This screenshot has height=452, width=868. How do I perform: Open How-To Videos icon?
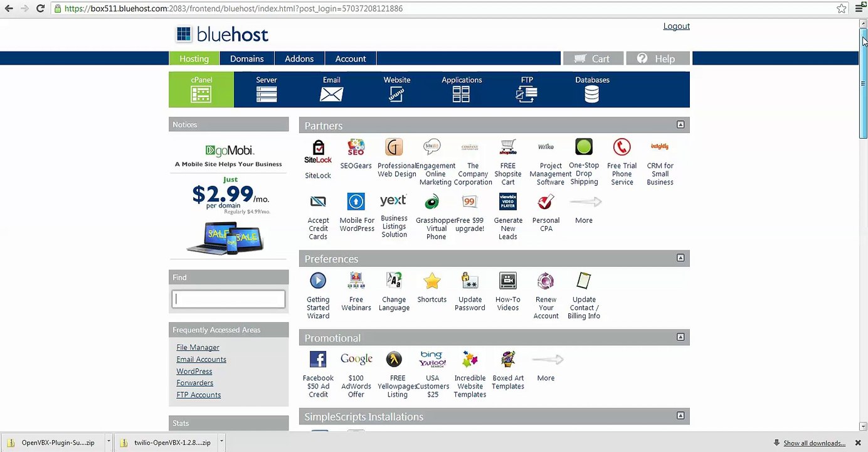[508, 281]
